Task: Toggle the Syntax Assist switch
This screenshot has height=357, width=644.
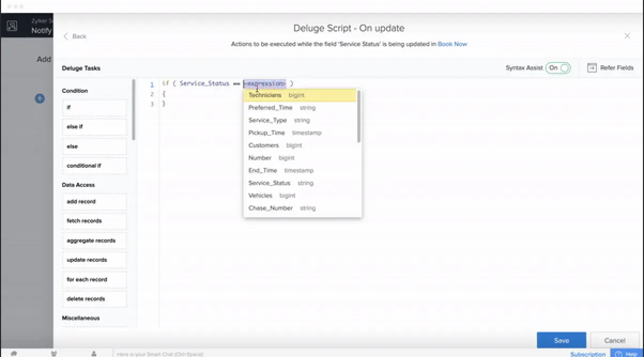Action: click(558, 68)
